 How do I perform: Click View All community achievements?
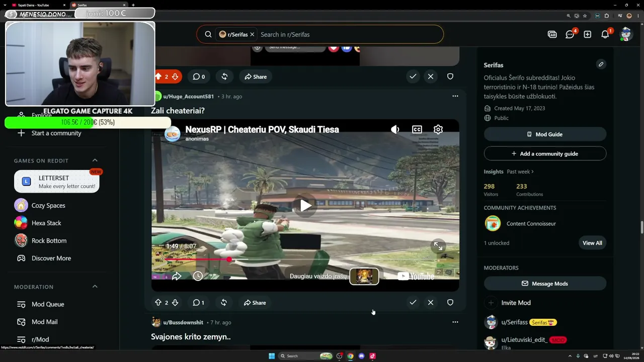[592, 243]
